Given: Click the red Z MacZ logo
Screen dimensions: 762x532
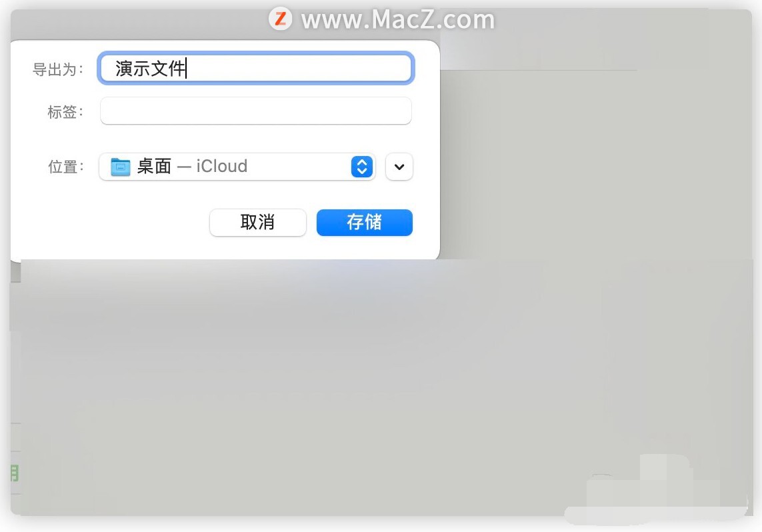Looking at the screenshot, I should pyautogui.click(x=281, y=19).
